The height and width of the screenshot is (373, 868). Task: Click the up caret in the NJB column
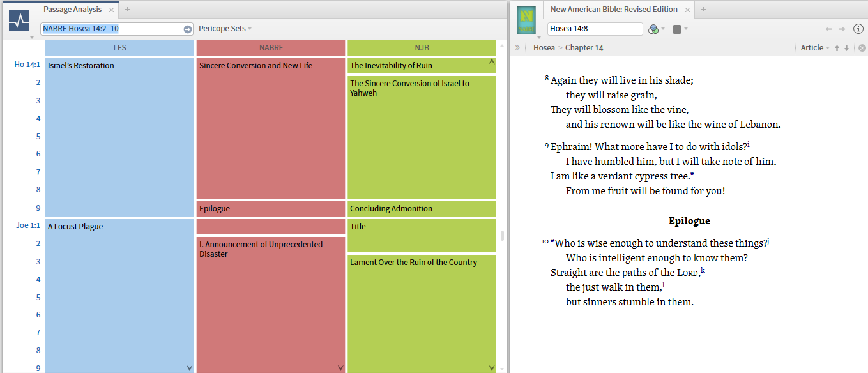pyautogui.click(x=491, y=62)
